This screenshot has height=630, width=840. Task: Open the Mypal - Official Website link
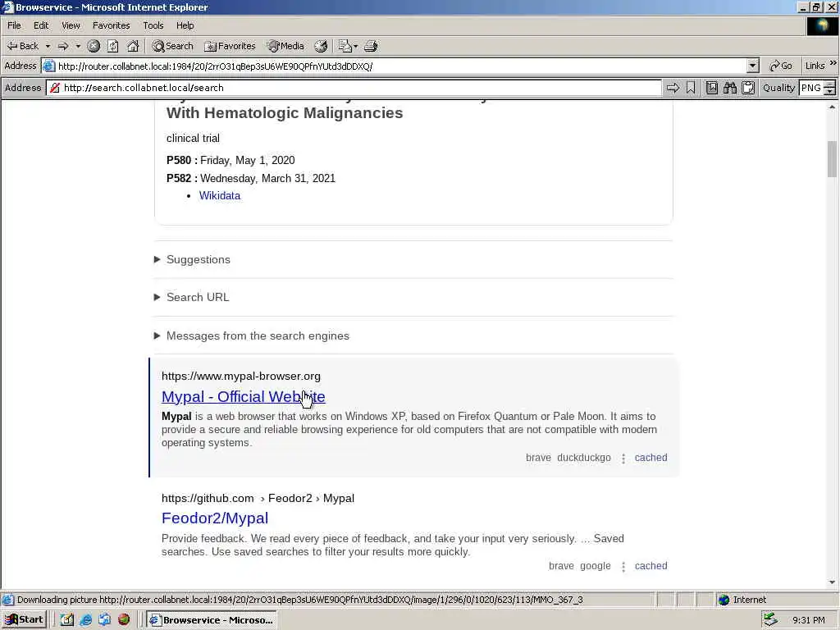click(x=243, y=396)
